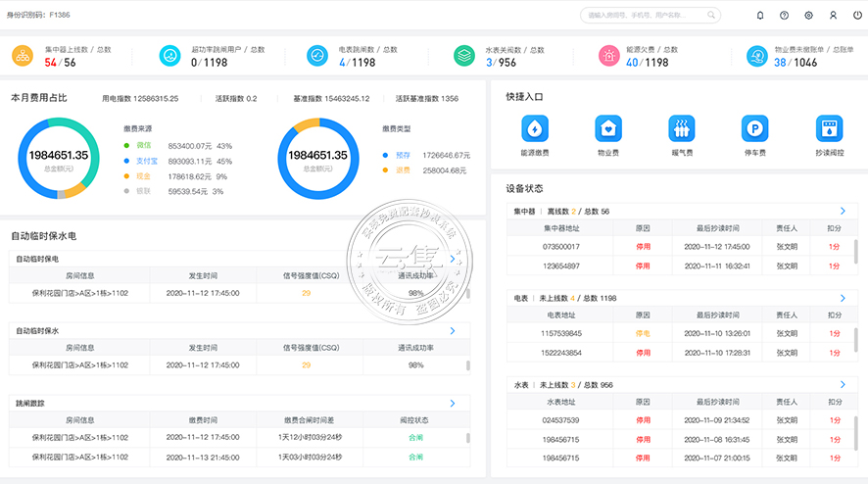Open the notification bell in the header

pyautogui.click(x=760, y=16)
